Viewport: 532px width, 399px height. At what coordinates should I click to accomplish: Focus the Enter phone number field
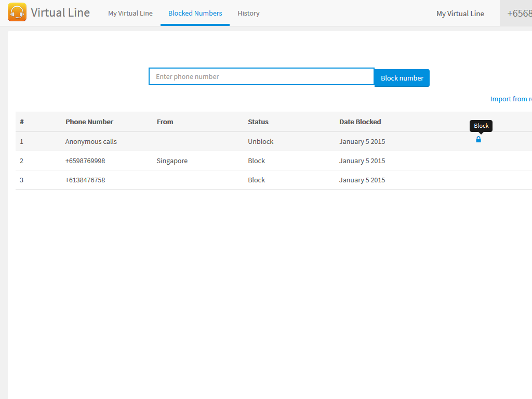point(261,76)
